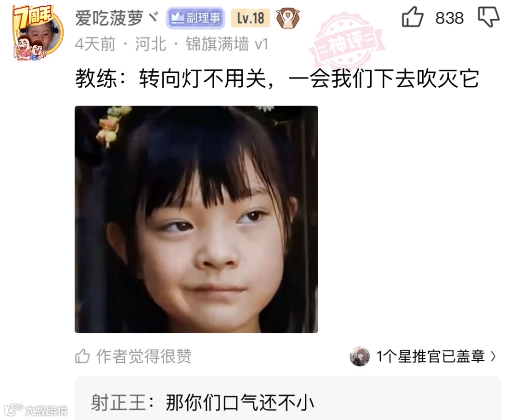The width and height of the screenshot is (520, 420).
Task: Open the 锦旗满墙 v1 title tag
Action: point(227,44)
